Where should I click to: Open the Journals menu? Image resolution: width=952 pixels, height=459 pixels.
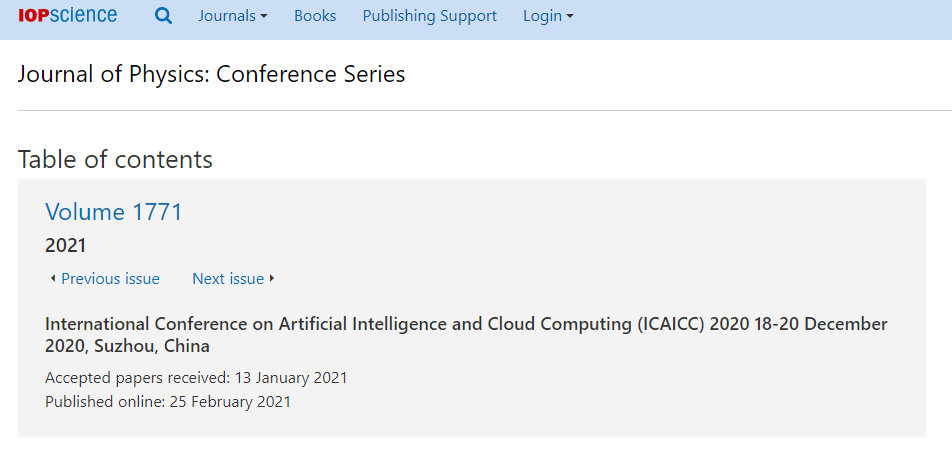[x=233, y=16]
